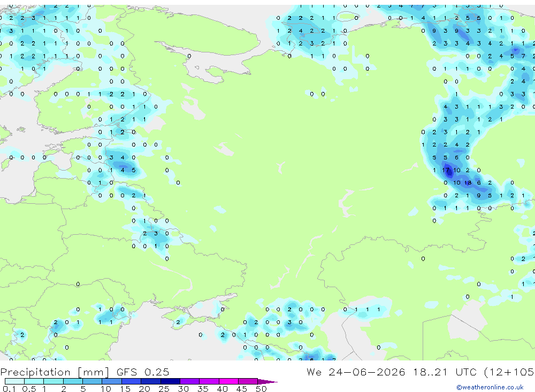This screenshot has height=392, width=535.
Task: Click the legend scale label "35"
Action: 203,389
